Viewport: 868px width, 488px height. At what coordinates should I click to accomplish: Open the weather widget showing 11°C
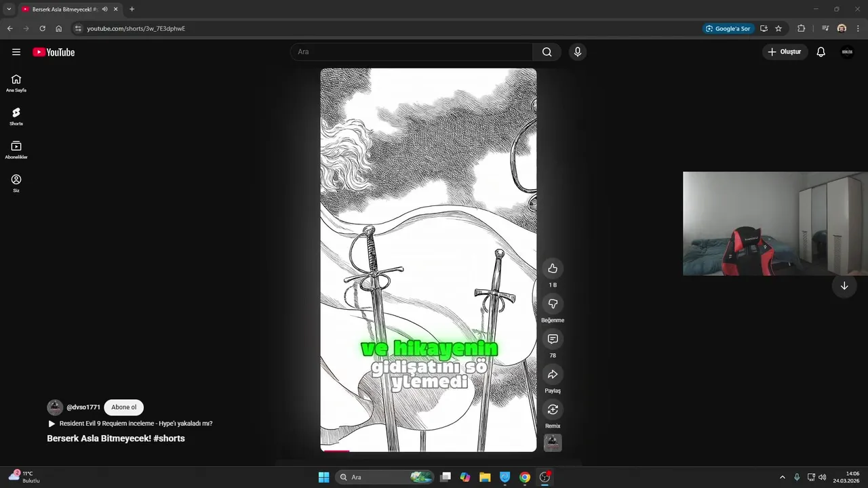25,477
